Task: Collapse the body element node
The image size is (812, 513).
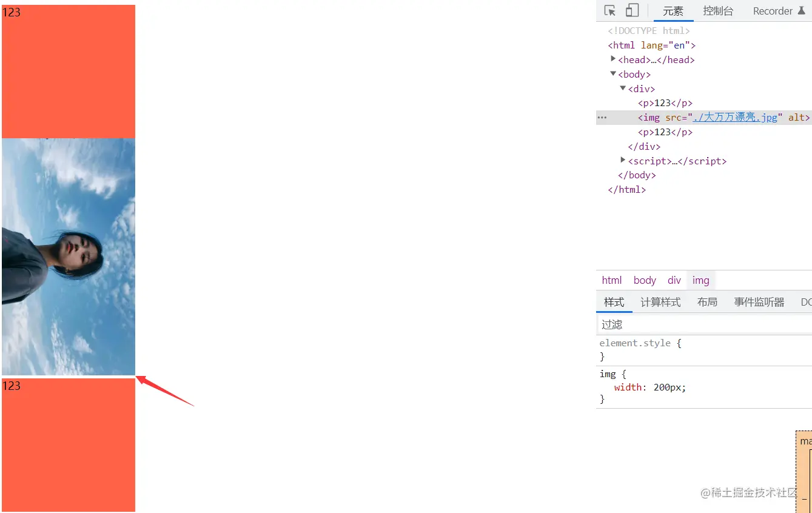Action: point(613,74)
